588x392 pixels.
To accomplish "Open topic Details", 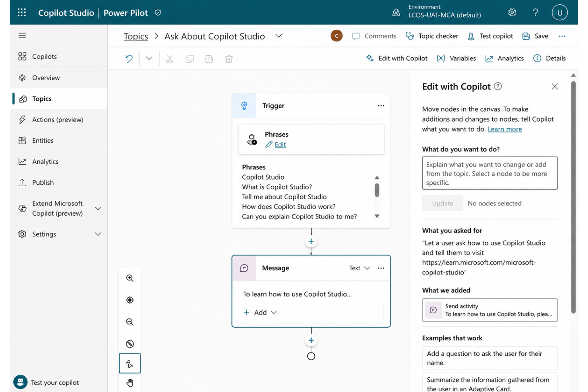I will pyautogui.click(x=549, y=58).
